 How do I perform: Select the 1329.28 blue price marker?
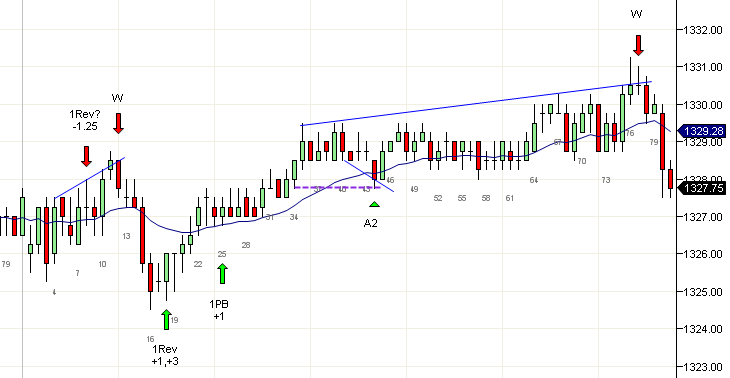pos(702,131)
